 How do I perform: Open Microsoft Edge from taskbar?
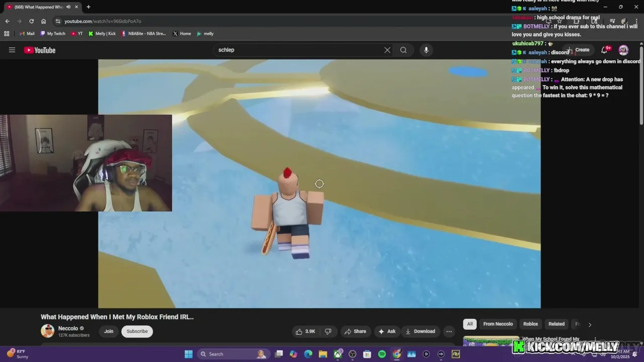(308, 354)
